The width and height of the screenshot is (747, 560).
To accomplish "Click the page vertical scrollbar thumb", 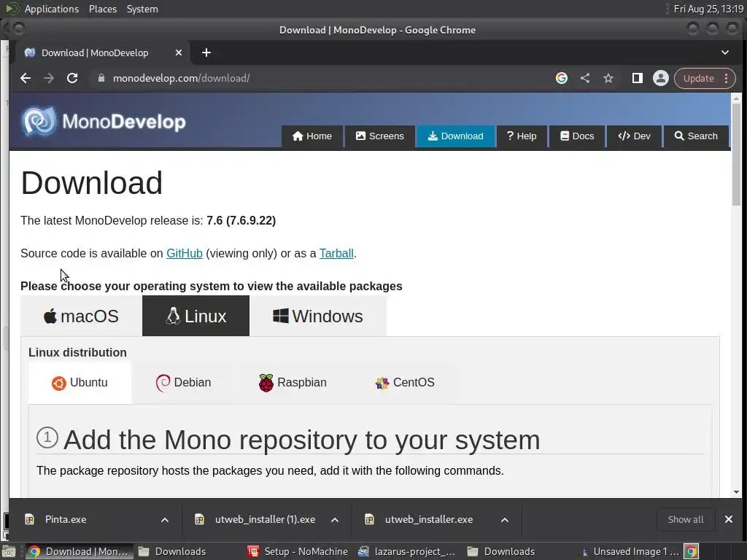I will coord(737,155).
